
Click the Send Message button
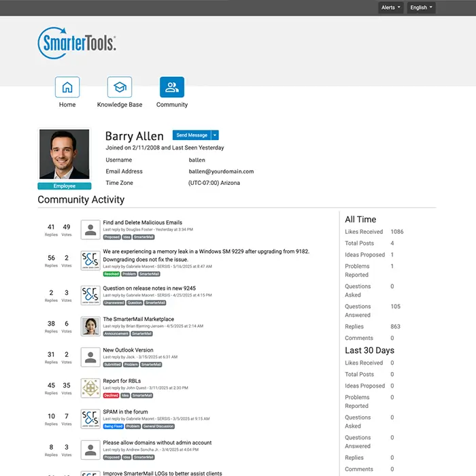tap(192, 135)
